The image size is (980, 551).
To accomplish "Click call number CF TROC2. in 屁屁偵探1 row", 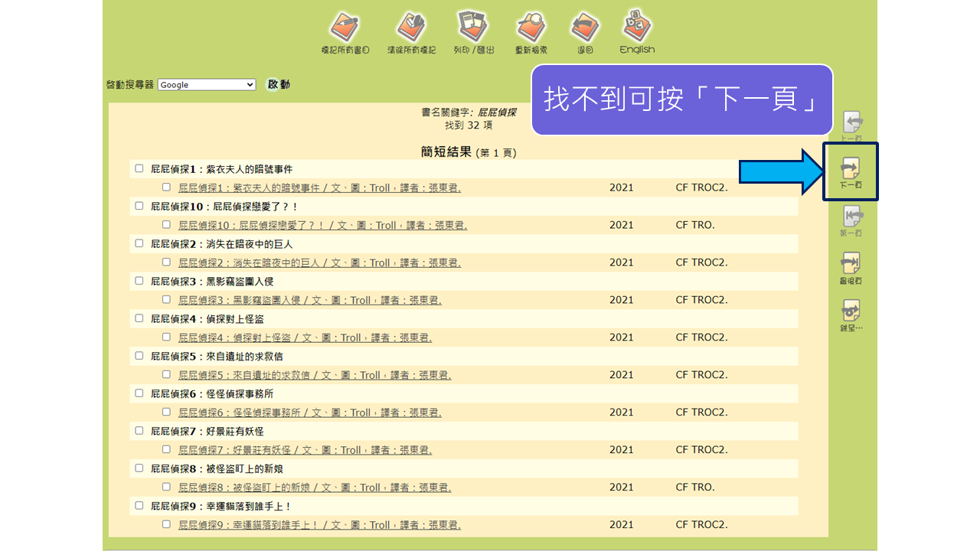I will [701, 187].
